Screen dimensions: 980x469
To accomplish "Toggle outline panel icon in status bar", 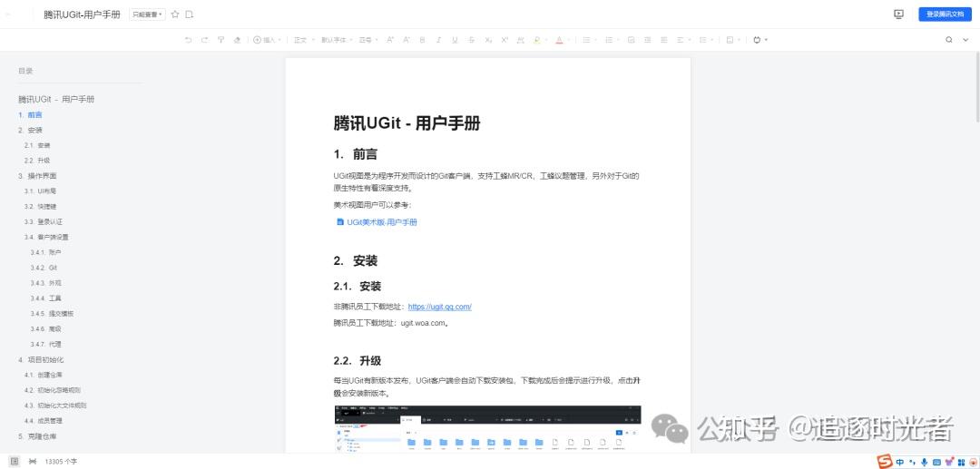I will click(x=15, y=462).
